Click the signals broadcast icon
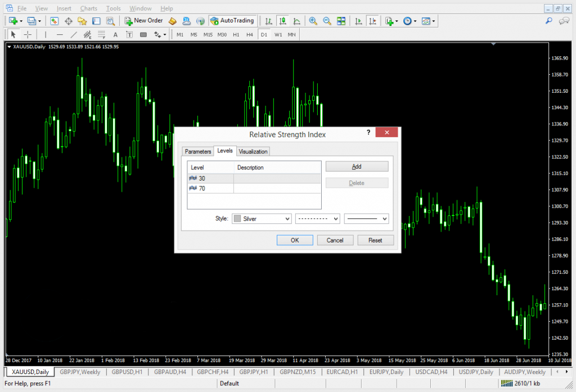The width and height of the screenshot is (576, 392). [200, 21]
